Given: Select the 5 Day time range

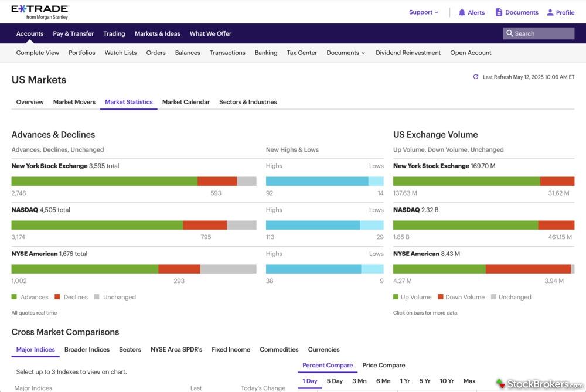Looking at the screenshot, I should (335, 381).
